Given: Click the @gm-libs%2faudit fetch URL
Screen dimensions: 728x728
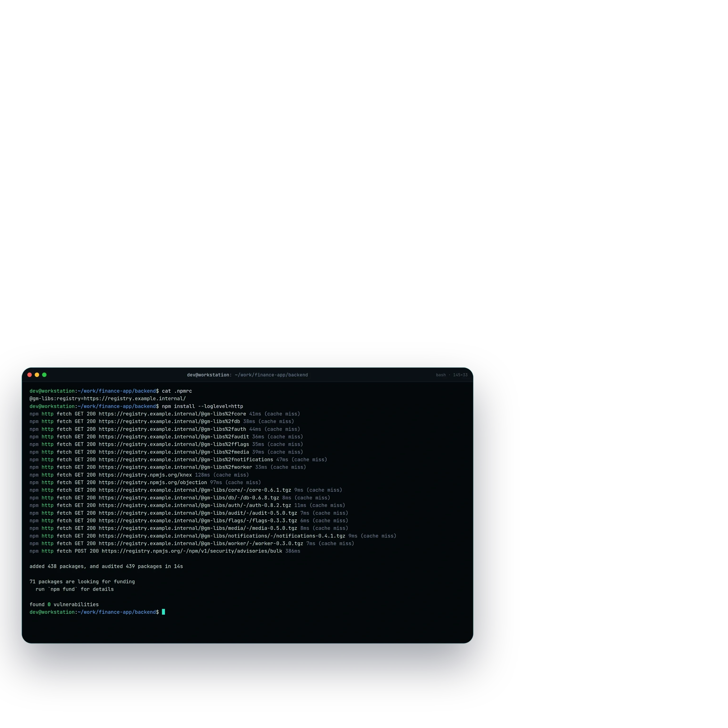Looking at the screenshot, I should (x=174, y=437).
